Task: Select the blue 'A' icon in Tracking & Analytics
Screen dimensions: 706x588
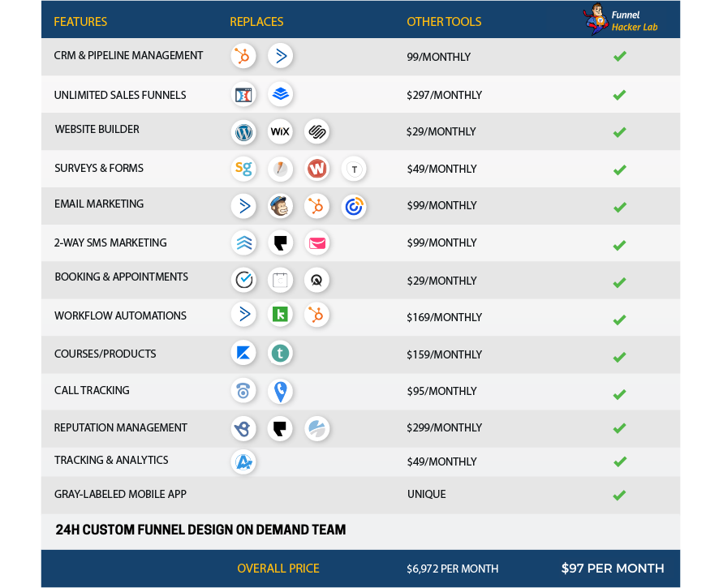Action: (x=243, y=462)
